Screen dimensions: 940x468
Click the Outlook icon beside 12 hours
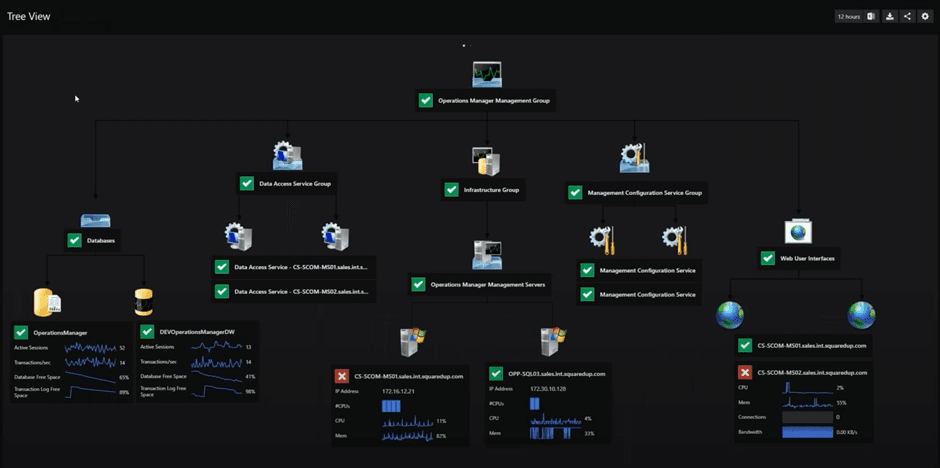[872, 17]
